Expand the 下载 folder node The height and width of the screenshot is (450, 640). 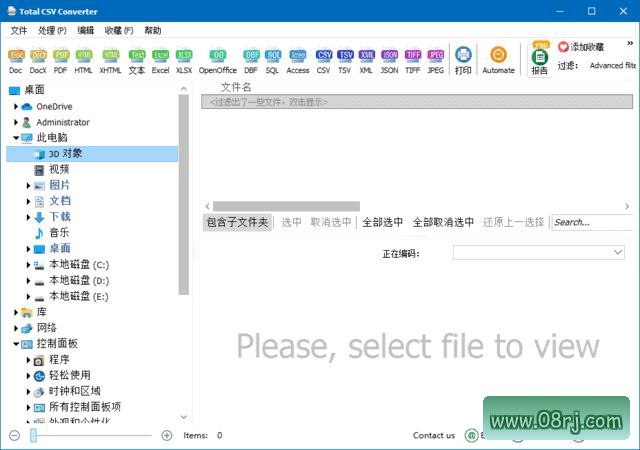(28, 217)
